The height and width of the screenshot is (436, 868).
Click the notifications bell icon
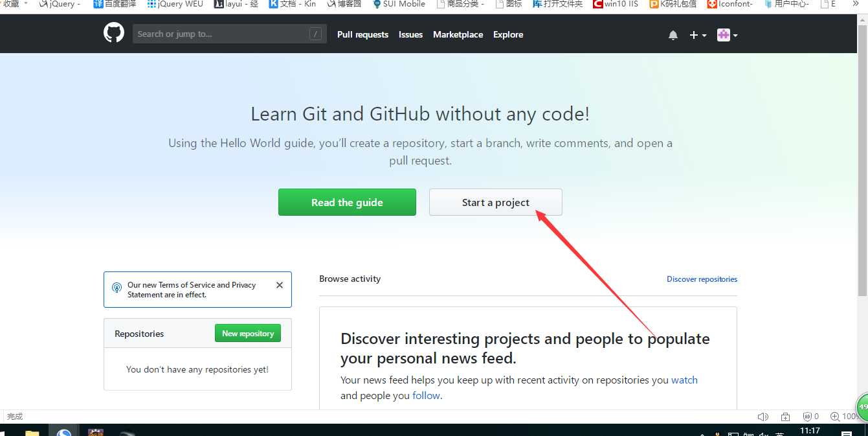[x=673, y=35]
